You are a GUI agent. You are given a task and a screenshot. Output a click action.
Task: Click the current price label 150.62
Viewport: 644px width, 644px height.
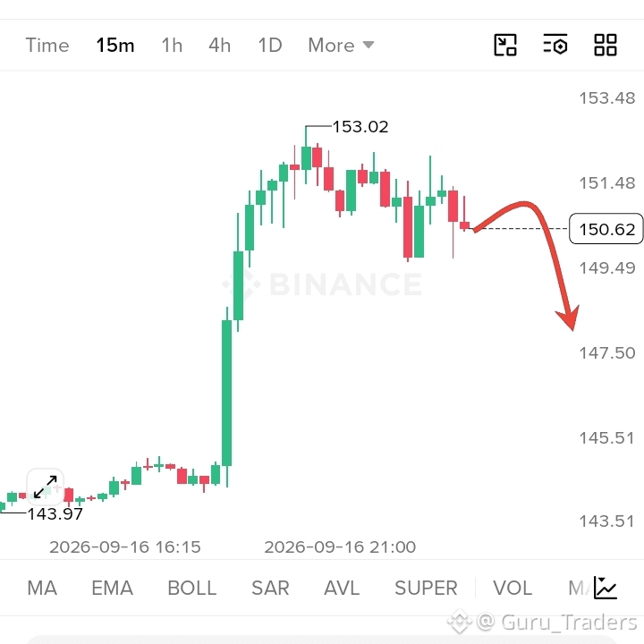[606, 229]
